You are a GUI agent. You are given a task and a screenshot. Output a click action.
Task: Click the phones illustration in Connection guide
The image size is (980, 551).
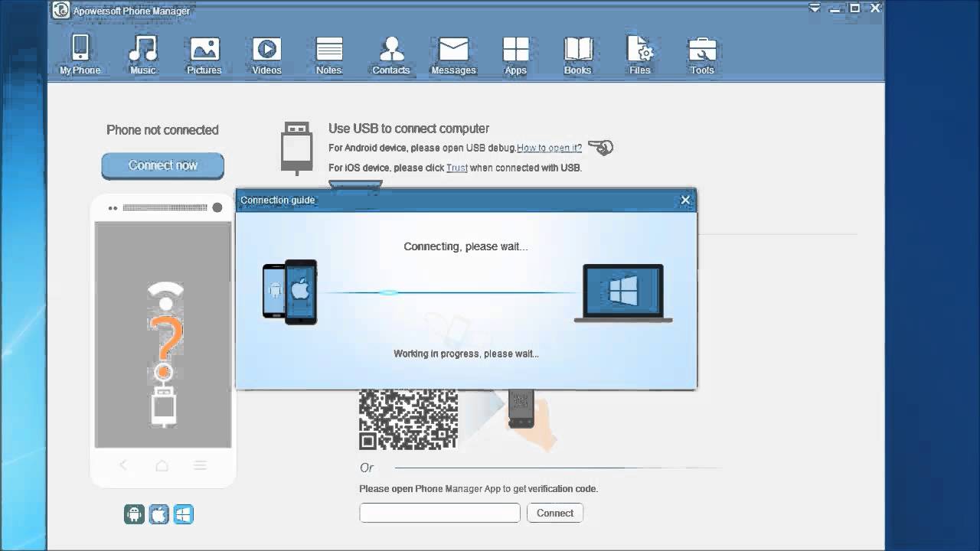(x=289, y=292)
